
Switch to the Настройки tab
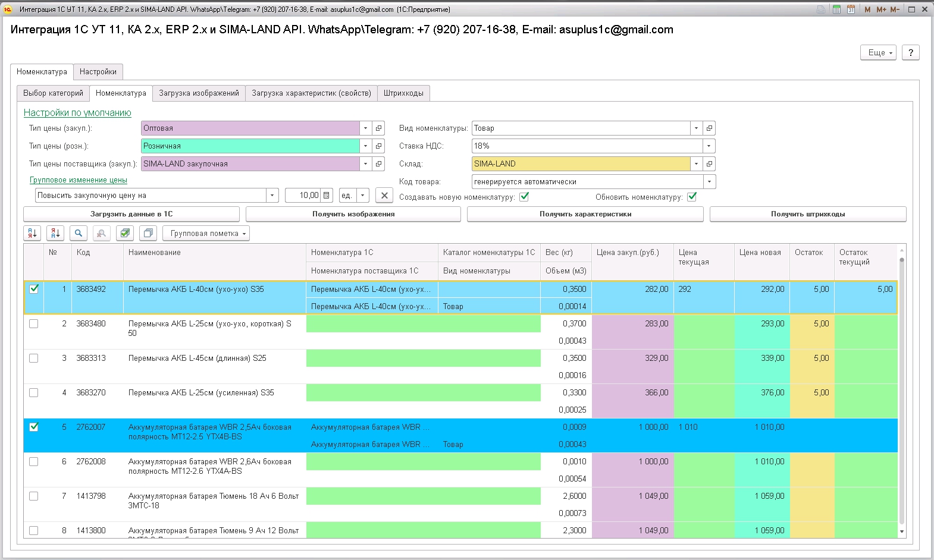[x=98, y=72]
